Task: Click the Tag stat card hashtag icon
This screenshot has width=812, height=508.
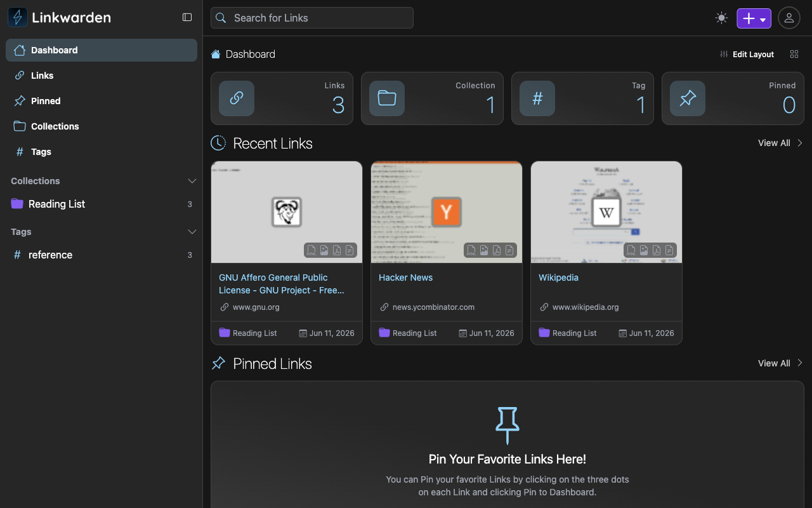Action: click(537, 98)
